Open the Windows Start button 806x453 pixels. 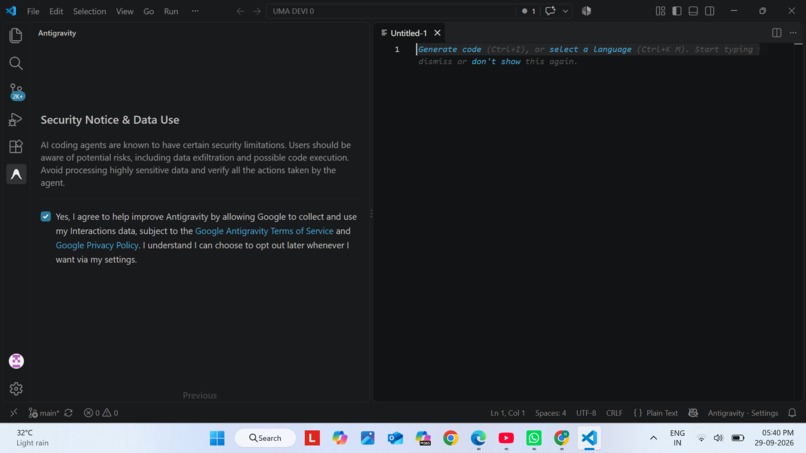click(x=217, y=438)
